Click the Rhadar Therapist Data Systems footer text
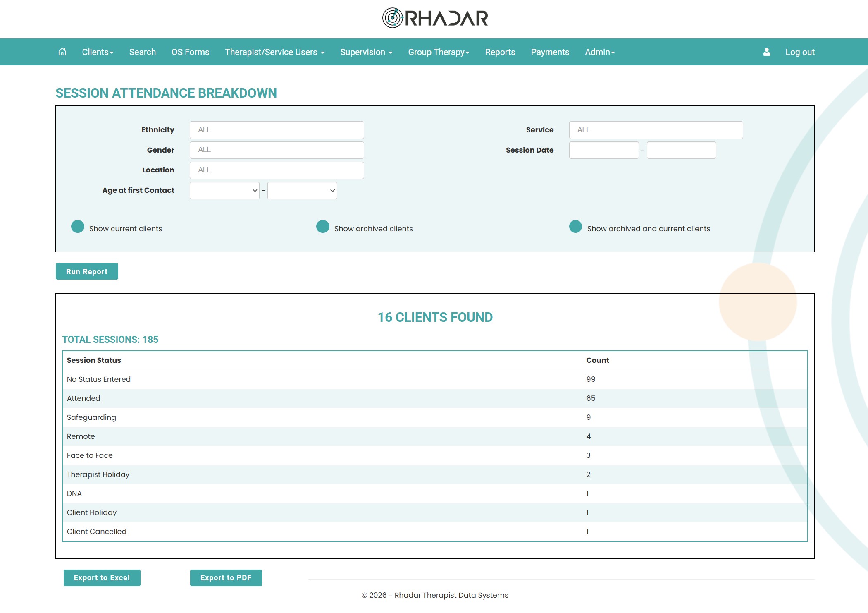868x613 pixels. click(435, 595)
